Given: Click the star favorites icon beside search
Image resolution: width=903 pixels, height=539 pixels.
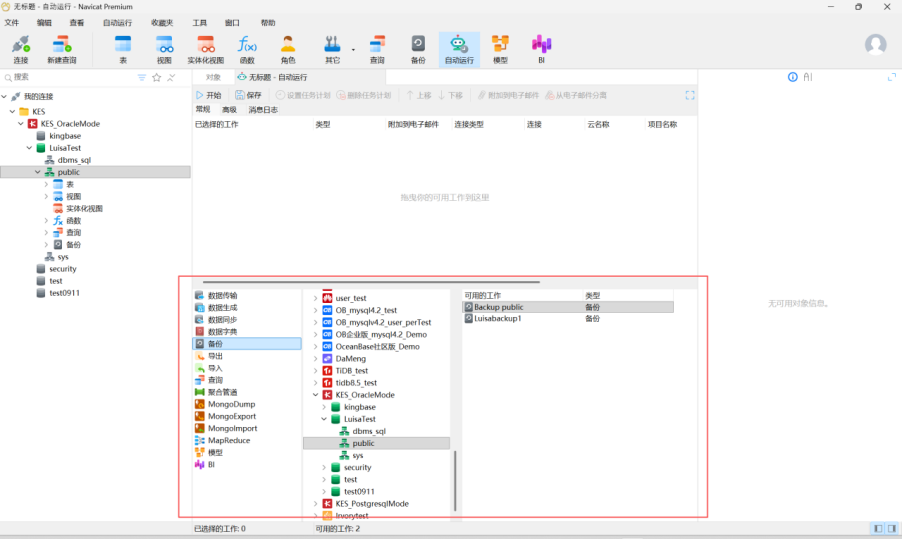Looking at the screenshot, I should click(157, 77).
